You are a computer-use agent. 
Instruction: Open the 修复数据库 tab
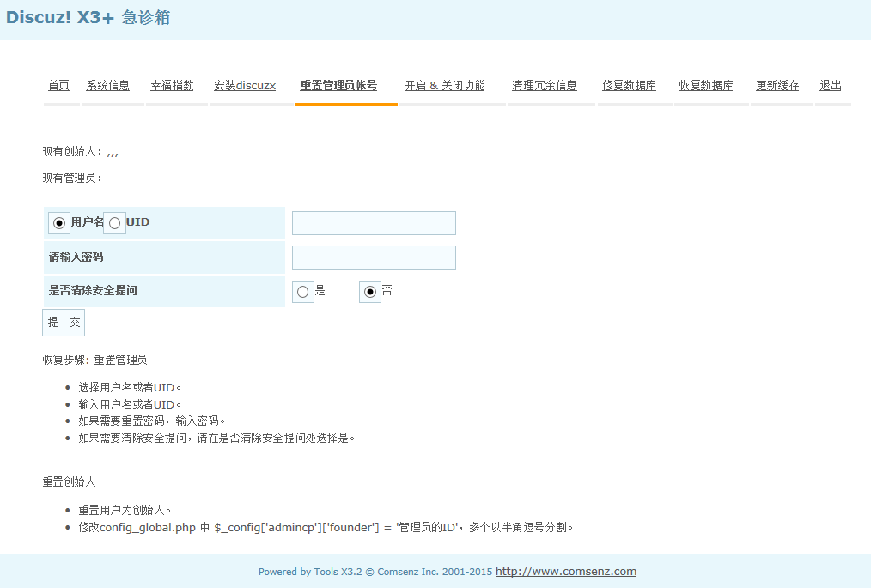click(630, 86)
